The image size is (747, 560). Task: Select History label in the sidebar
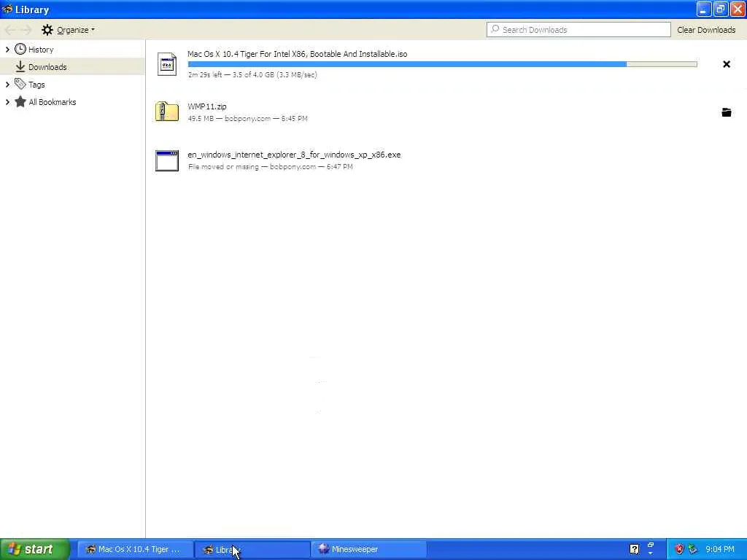pos(41,50)
